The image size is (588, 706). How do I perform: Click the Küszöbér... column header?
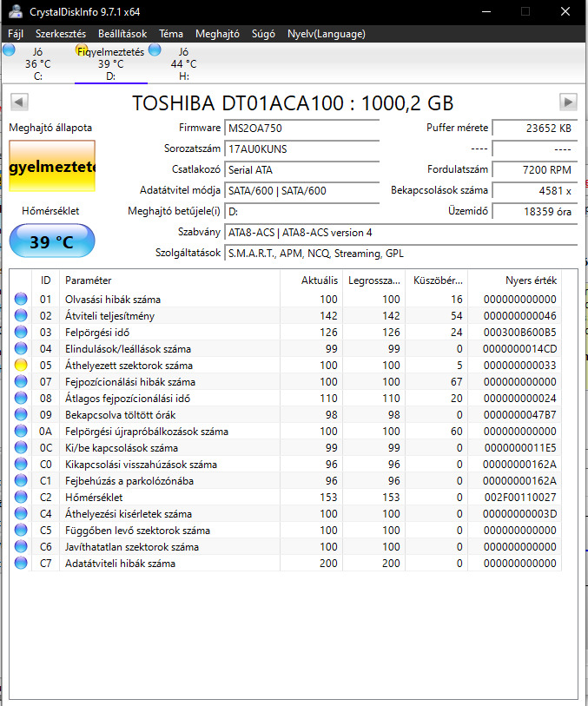pos(436,280)
